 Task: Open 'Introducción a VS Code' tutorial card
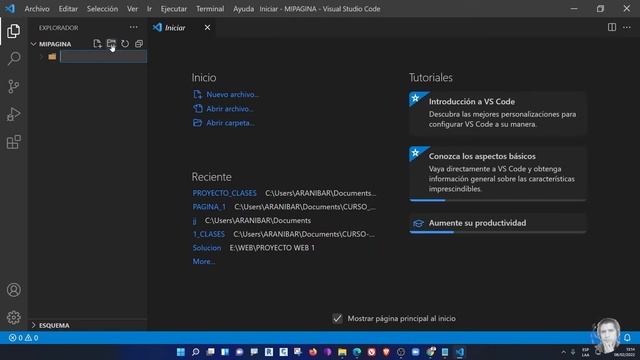click(498, 113)
